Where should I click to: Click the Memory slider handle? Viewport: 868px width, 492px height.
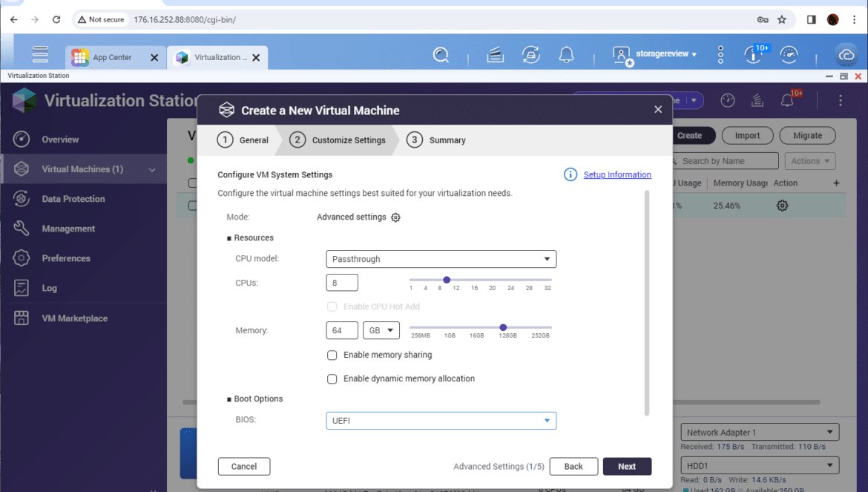click(503, 328)
